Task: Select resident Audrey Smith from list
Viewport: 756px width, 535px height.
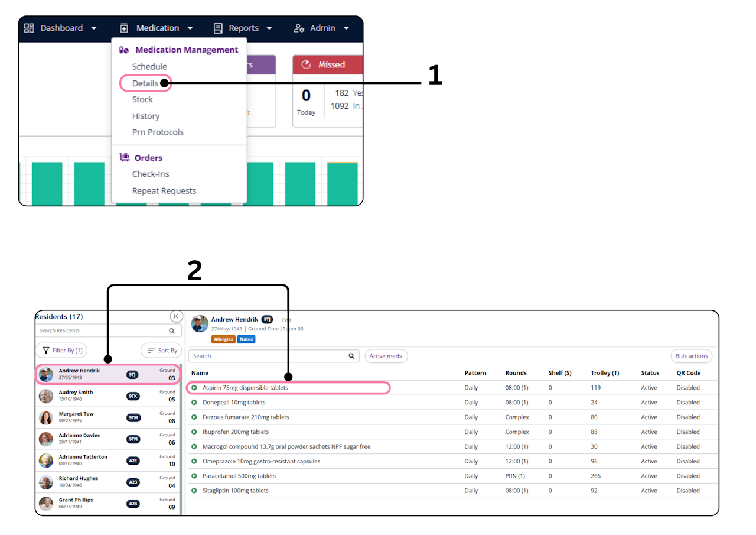Action: tap(107, 396)
